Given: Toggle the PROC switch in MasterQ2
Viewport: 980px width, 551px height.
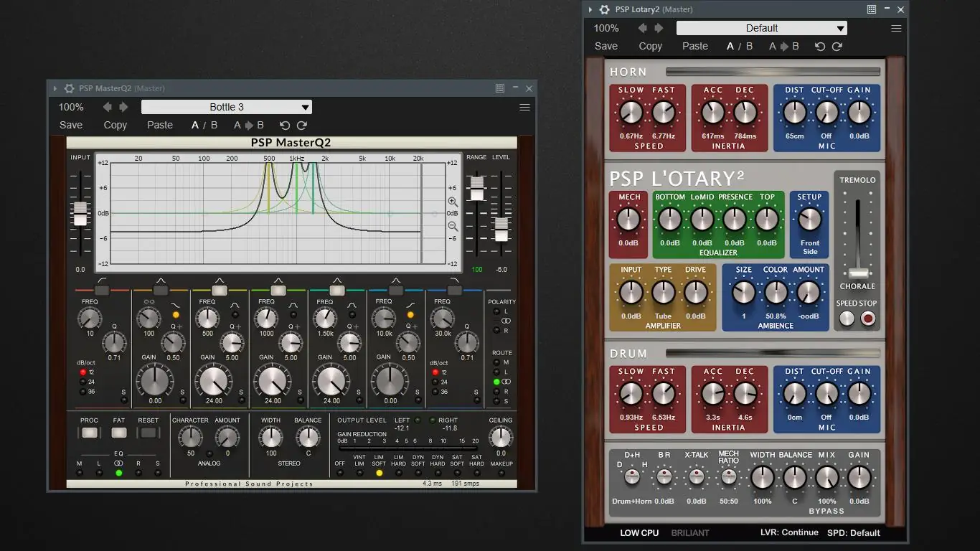Looking at the screenshot, I should point(90,433).
